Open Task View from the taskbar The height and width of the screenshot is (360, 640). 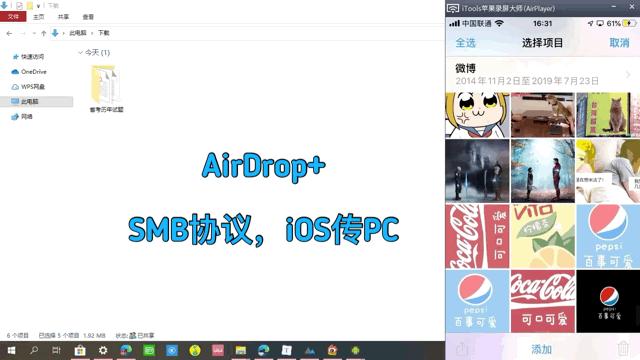tap(57, 350)
